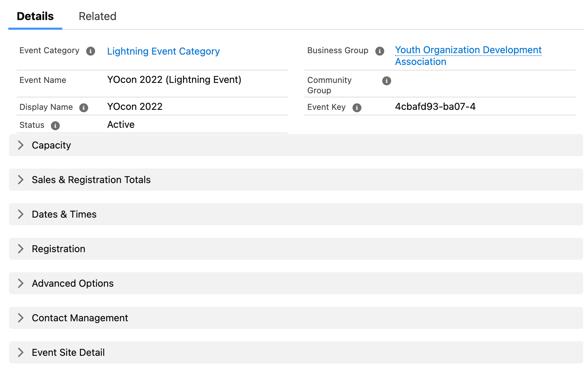Show the Advanced Options section
The width and height of the screenshot is (588, 371).
pyautogui.click(x=21, y=283)
